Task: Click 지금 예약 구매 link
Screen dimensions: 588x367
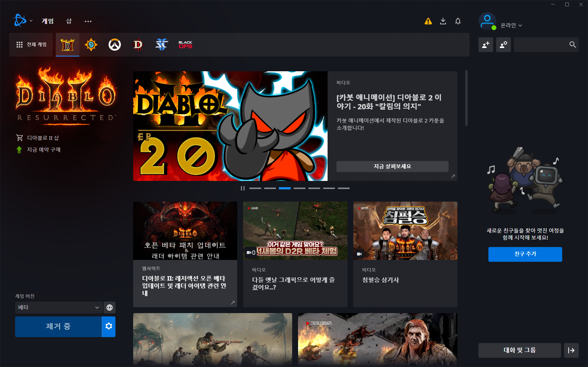Action: point(38,150)
